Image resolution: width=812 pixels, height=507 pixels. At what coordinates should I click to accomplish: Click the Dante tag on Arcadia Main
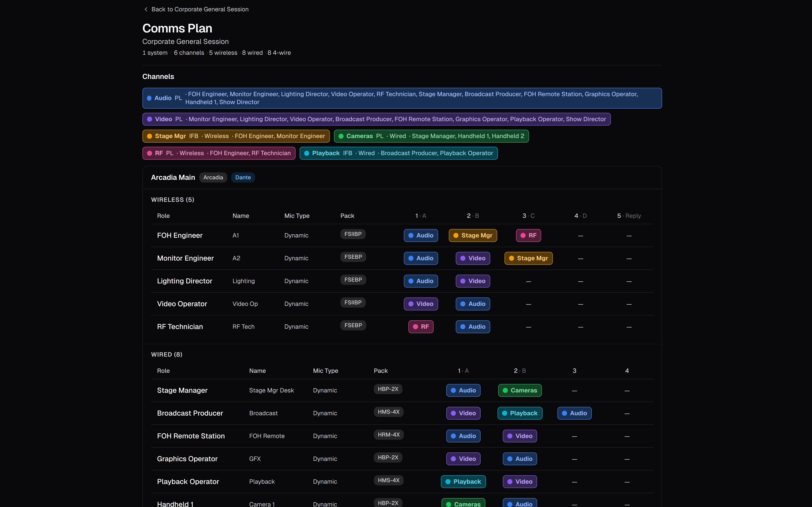point(243,177)
